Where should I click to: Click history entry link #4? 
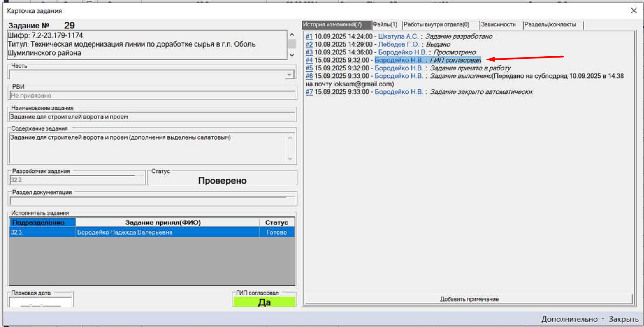tap(309, 60)
